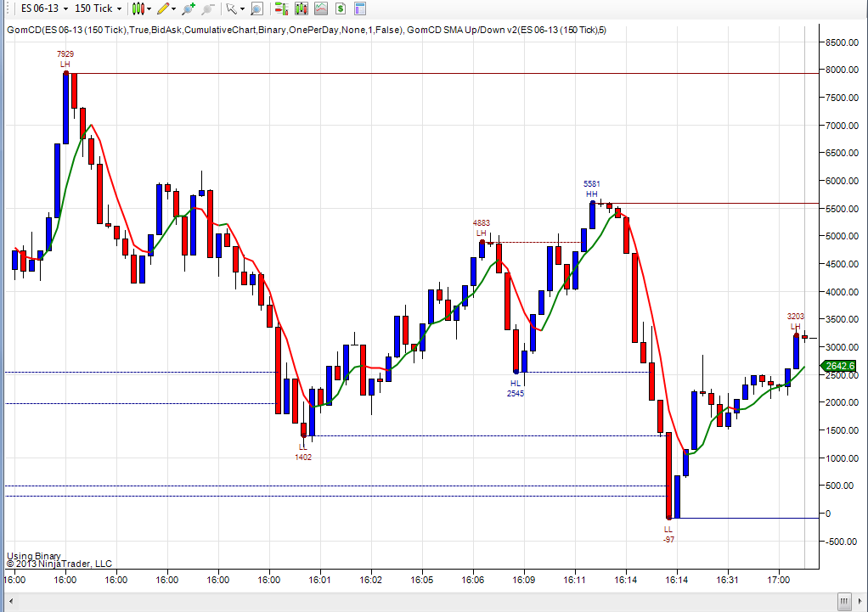The height and width of the screenshot is (612, 868).
Task: Click the zoom in magnifier icon
Action: click(x=189, y=8)
